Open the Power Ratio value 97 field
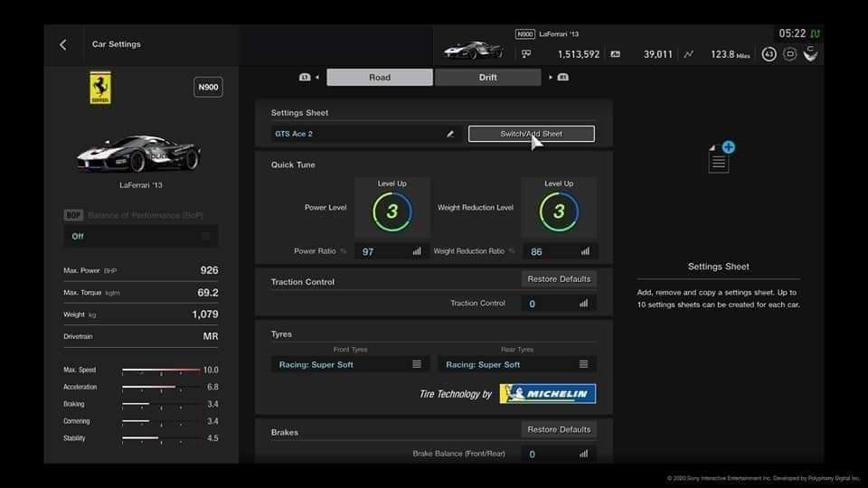The width and height of the screenshot is (868, 488). 392,252
